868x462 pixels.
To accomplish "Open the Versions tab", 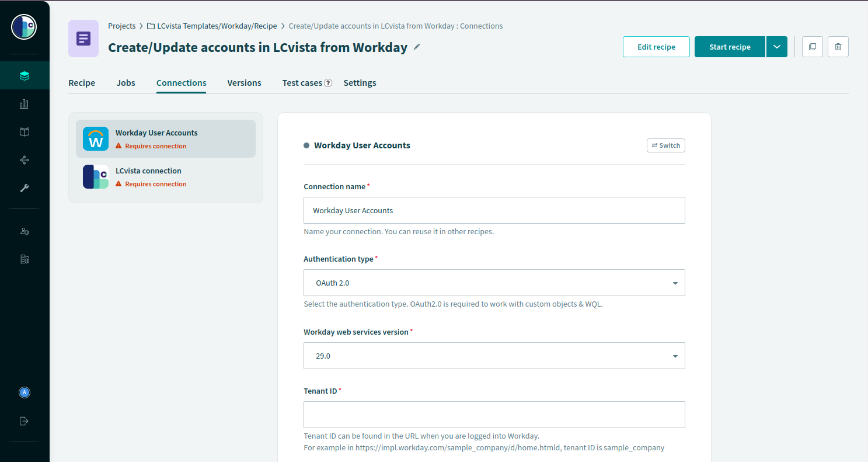I will click(244, 83).
